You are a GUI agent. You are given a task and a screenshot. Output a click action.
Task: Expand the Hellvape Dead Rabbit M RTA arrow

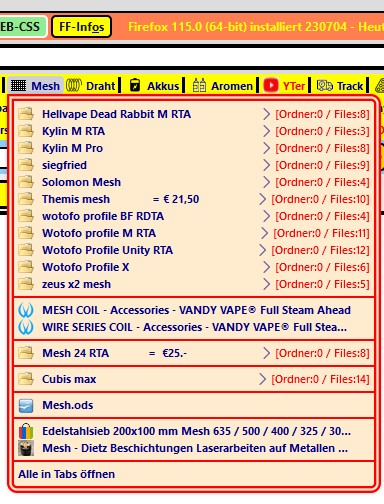[266, 114]
